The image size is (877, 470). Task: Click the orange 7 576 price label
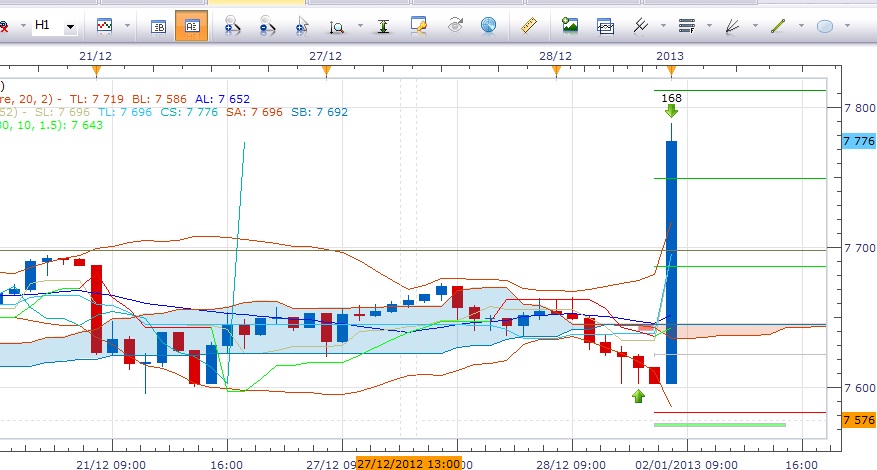tap(859, 420)
